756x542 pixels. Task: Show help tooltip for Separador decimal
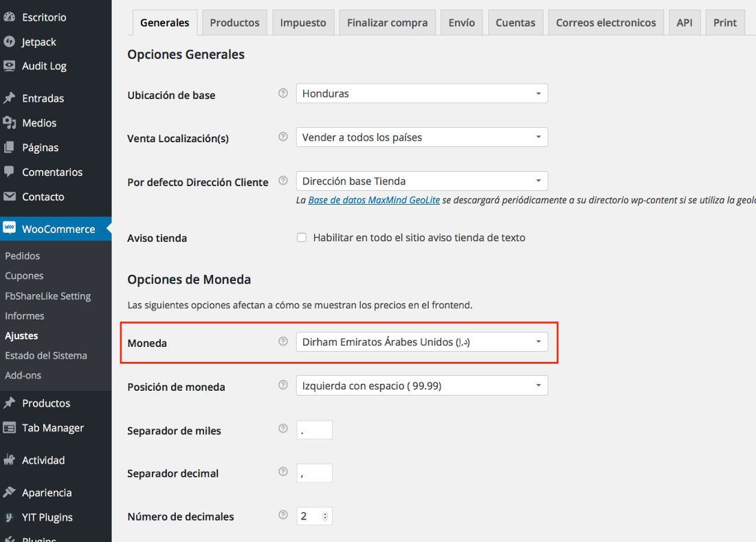coord(283,472)
